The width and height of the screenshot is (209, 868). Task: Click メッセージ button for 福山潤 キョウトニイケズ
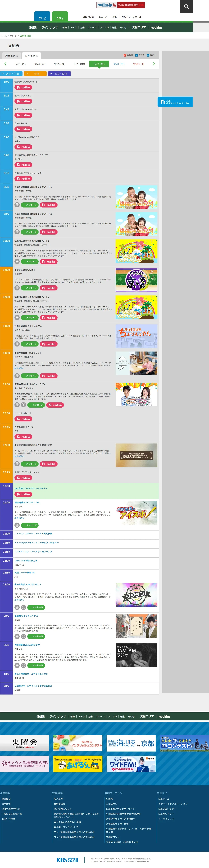pos(36,637)
